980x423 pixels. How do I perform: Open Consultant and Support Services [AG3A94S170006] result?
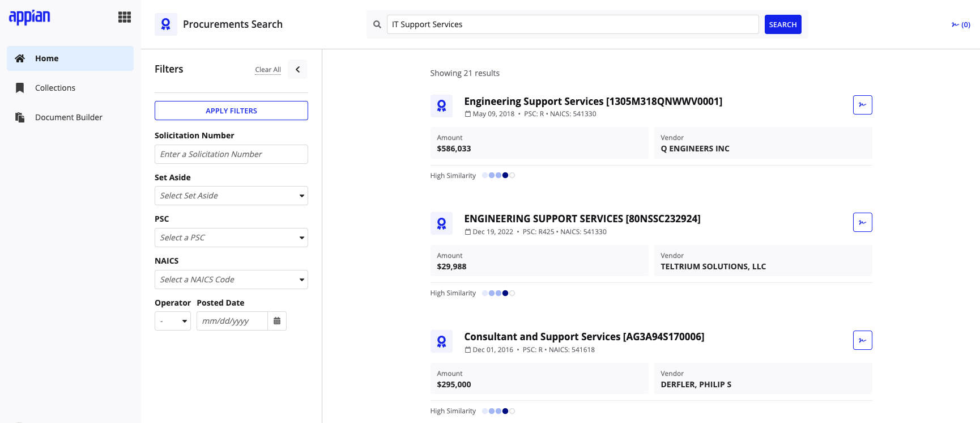tap(584, 337)
